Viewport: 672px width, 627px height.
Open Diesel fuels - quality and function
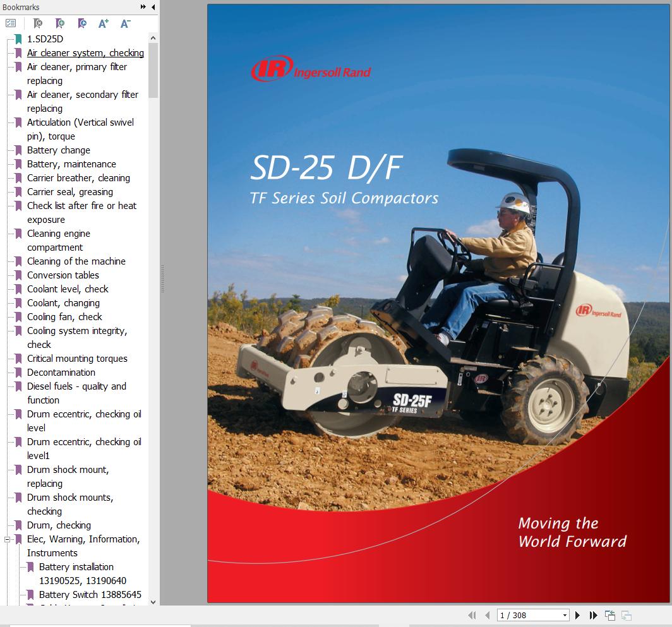point(76,393)
